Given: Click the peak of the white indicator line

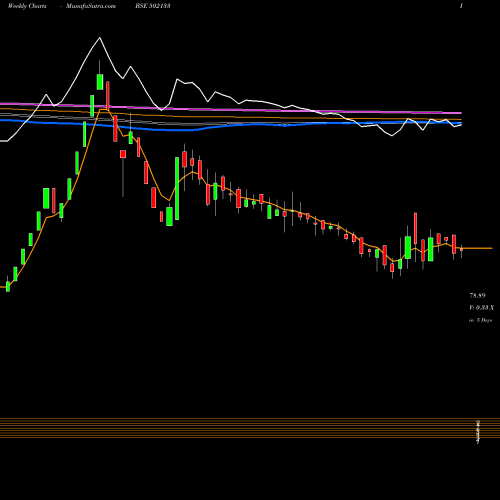Looking at the screenshot, I should click(x=99, y=38).
